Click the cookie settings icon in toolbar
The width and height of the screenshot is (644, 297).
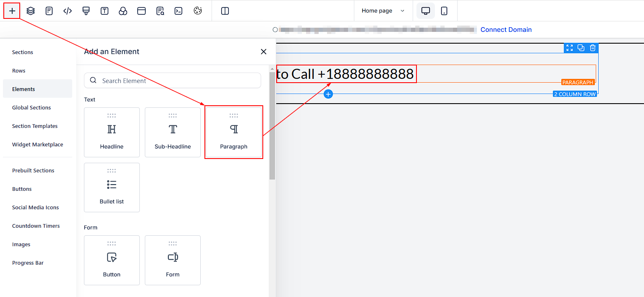[198, 11]
